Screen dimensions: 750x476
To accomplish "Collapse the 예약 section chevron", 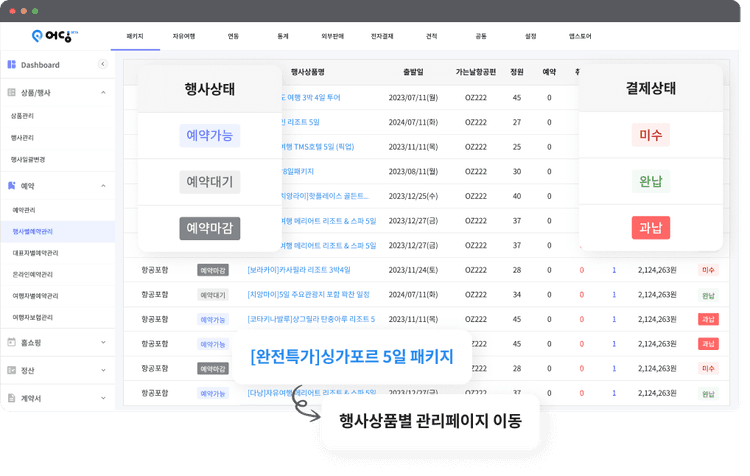I will (x=103, y=186).
